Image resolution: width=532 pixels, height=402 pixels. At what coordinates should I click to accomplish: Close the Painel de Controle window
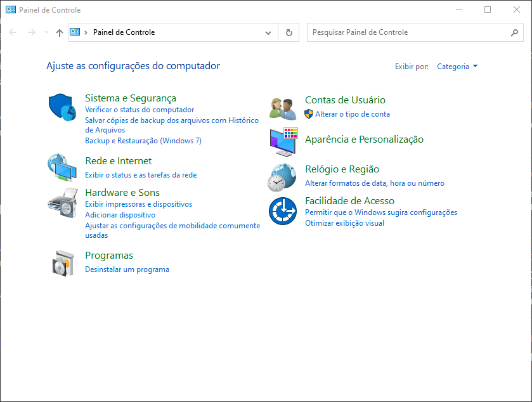pos(516,10)
